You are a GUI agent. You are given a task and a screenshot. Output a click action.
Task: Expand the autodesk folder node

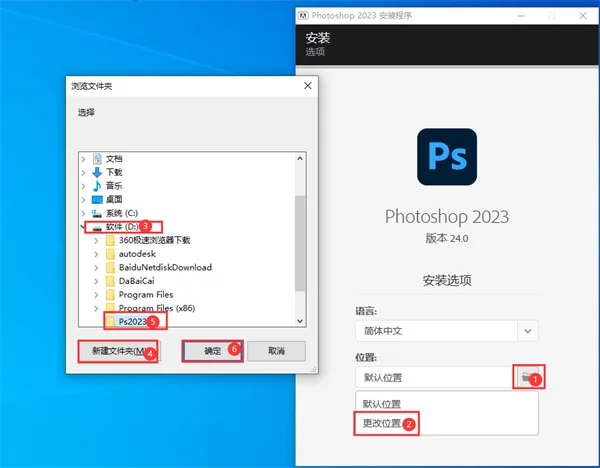click(x=96, y=254)
